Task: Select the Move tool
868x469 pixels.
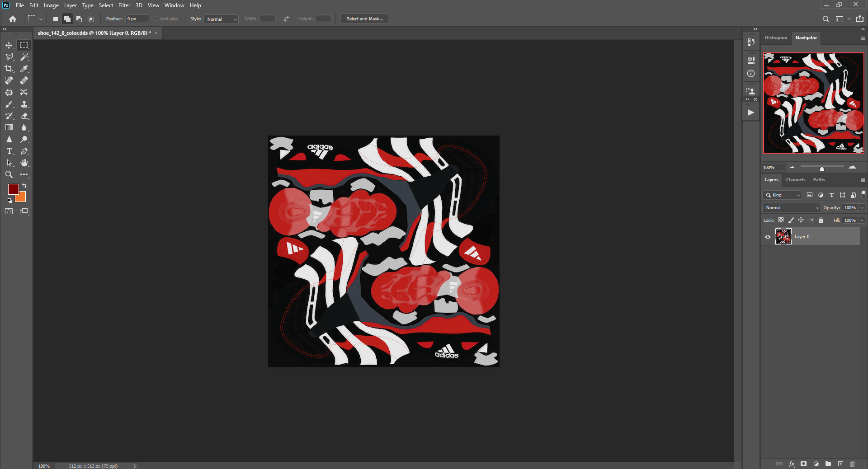Action: coord(9,45)
